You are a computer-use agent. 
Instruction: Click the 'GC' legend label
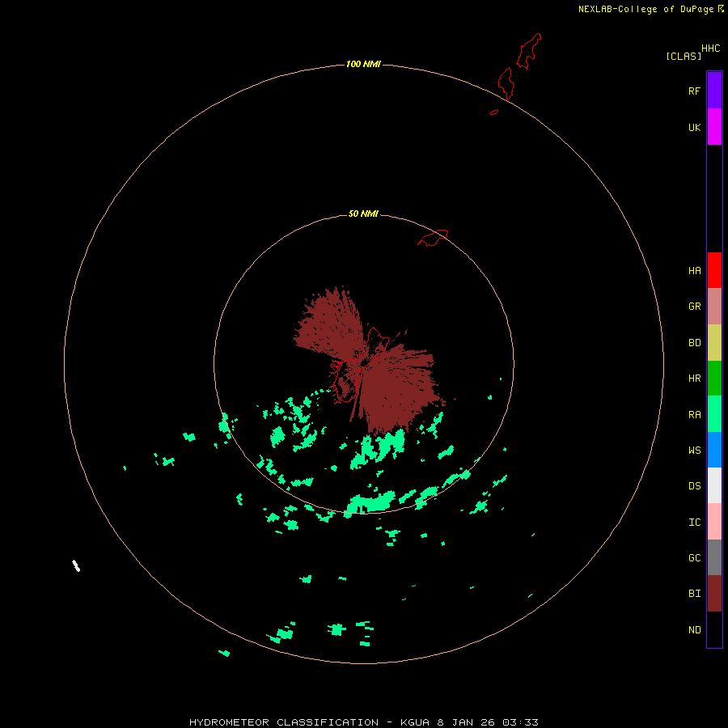[x=694, y=558]
